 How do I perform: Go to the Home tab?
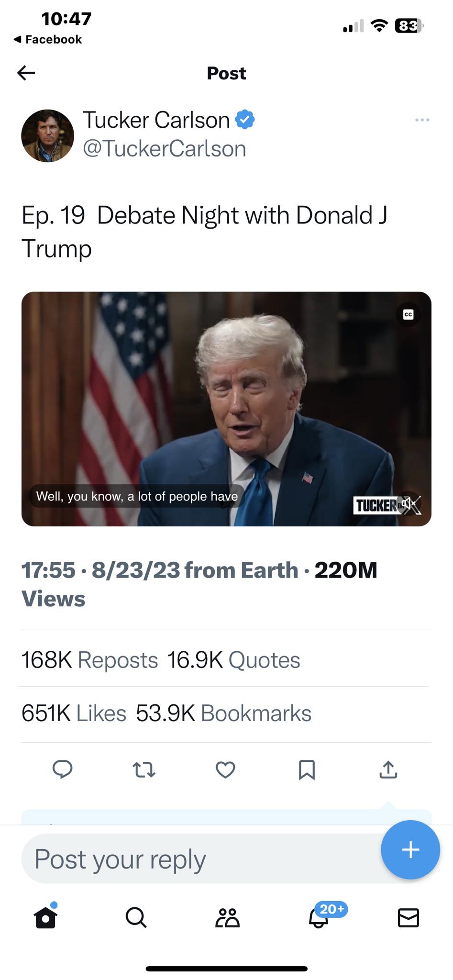click(x=46, y=917)
